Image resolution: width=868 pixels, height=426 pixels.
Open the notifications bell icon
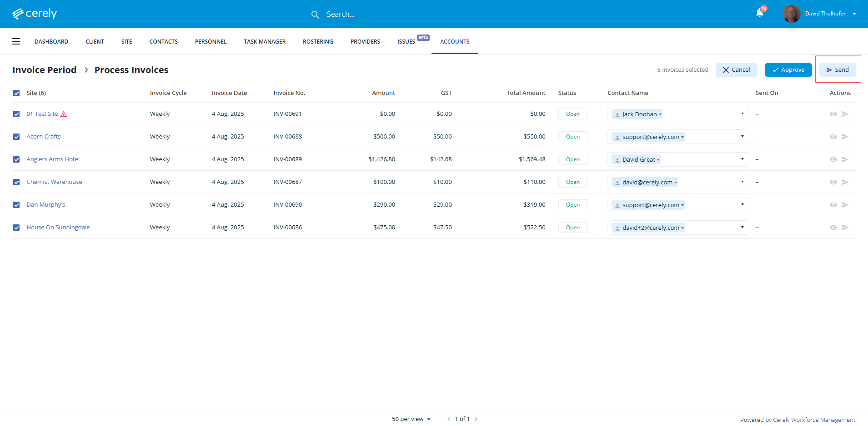tap(759, 13)
